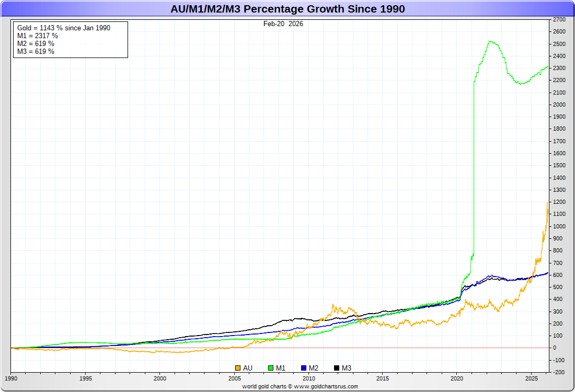The width and height of the screenshot is (575, 392).
Task: Click the -200 y-axis label
Action: [x=559, y=372]
